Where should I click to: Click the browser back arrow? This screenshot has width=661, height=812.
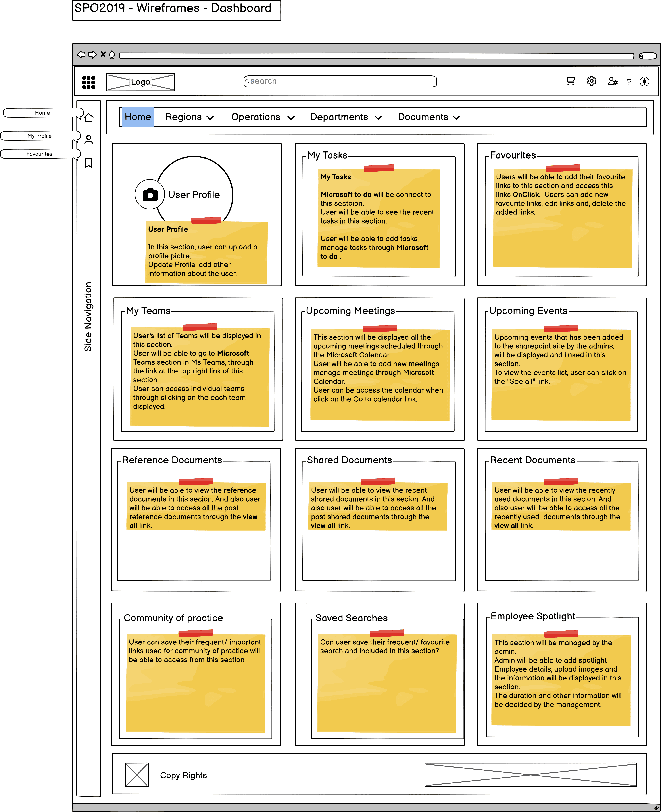pyautogui.click(x=81, y=54)
